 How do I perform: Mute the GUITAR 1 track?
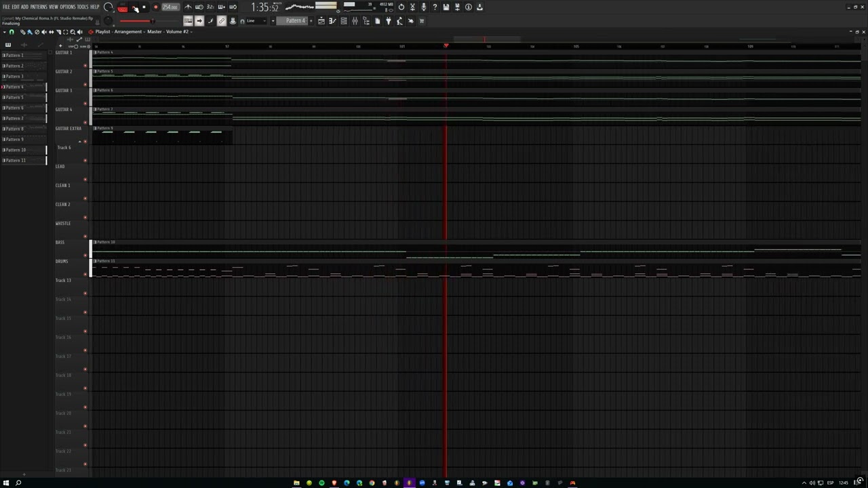[x=85, y=65]
